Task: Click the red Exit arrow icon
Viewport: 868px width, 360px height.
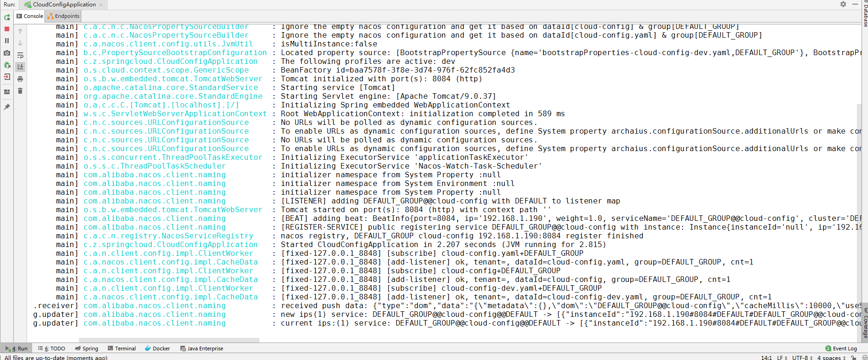Action: pos(7,77)
